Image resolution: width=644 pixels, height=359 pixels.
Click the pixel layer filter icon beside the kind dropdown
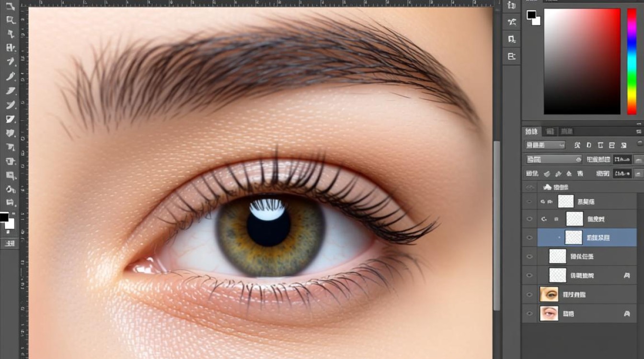(x=577, y=145)
